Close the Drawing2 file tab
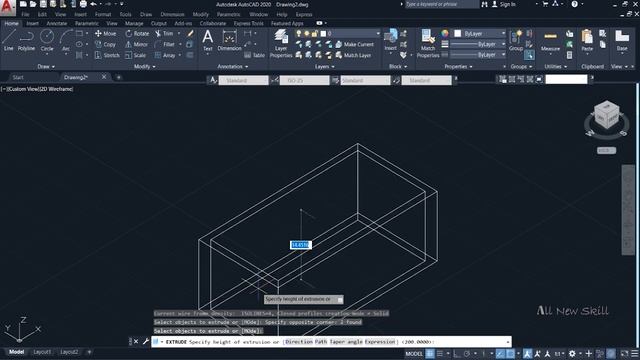This screenshot has height=360, width=640. click(x=104, y=77)
